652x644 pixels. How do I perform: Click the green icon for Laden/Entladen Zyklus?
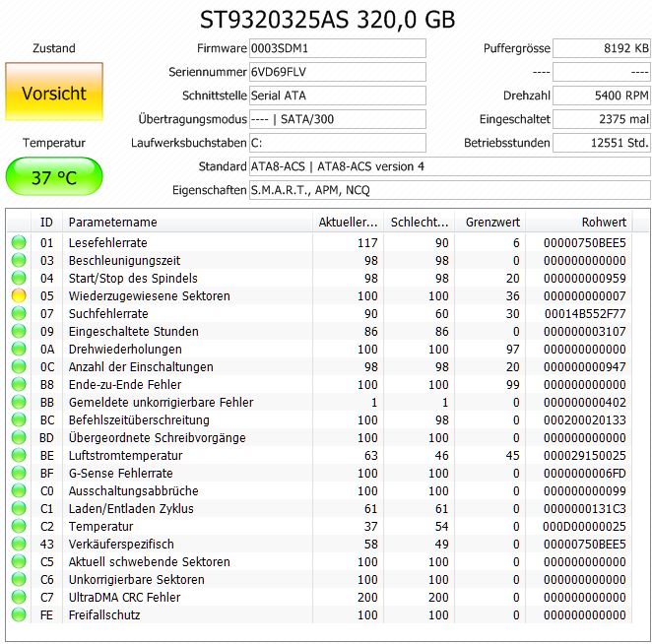19,508
